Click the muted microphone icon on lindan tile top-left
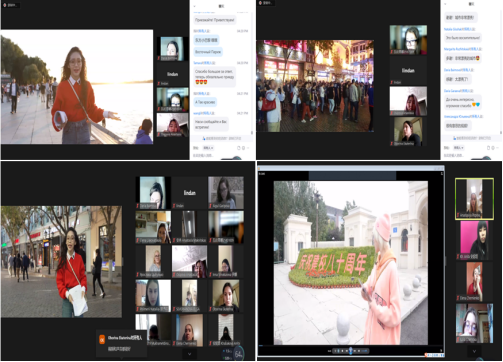 [x=159, y=83]
